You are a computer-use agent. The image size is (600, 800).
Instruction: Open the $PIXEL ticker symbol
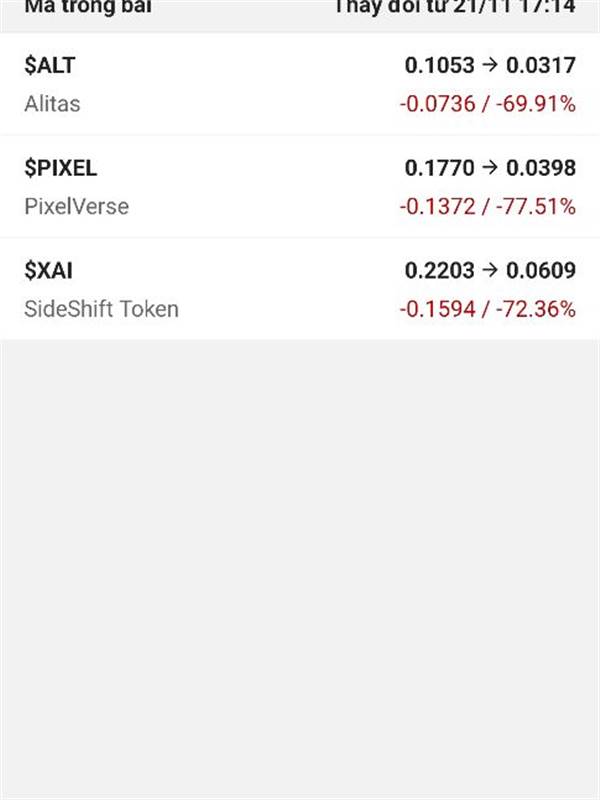pyautogui.click(x=60, y=168)
